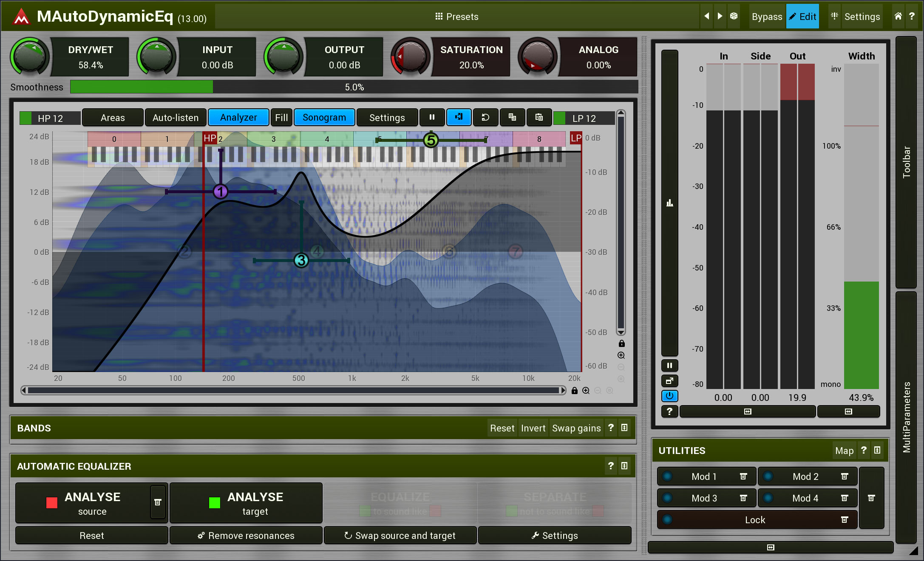The image size is (924, 561).
Task: Click the copy icon in the EQ toolbar
Action: tap(512, 118)
